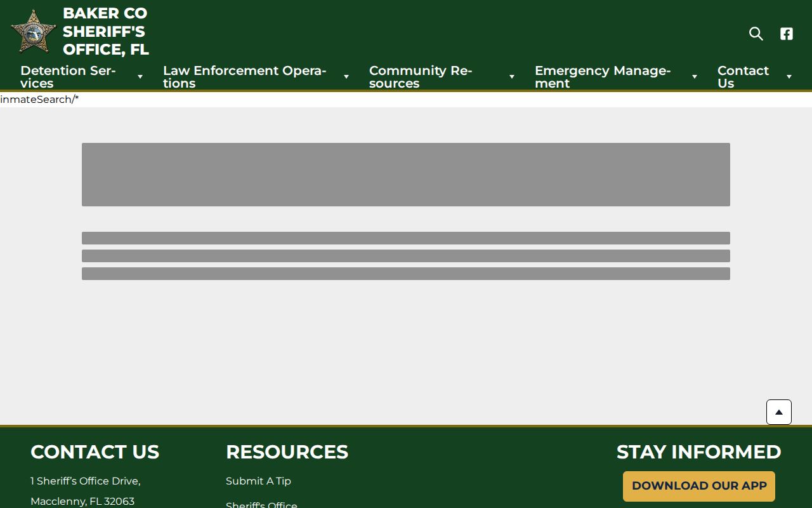Open the Detention Services menu
The width and height of the screenshot is (812, 508).
68,77
